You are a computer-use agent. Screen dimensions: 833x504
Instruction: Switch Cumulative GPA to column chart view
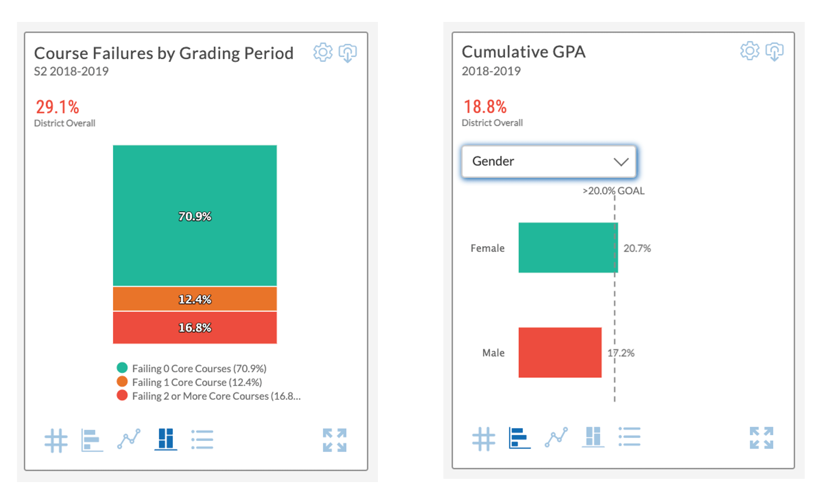[x=594, y=438]
